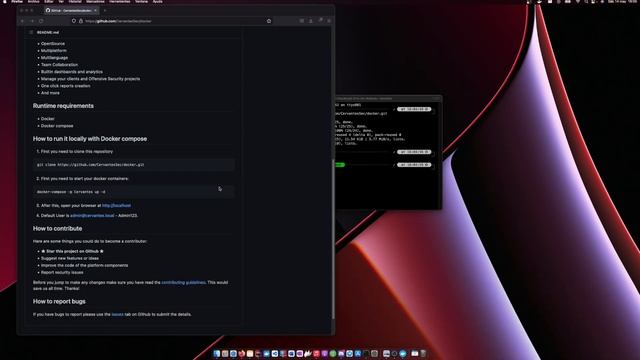Open the http://localhost link in README
The image size is (640, 360).
[116, 206]
